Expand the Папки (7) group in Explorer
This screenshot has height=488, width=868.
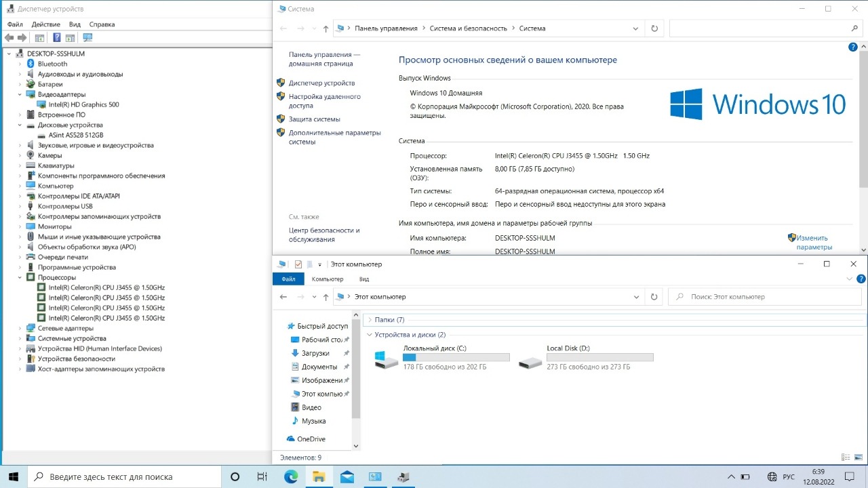[369, 320]
